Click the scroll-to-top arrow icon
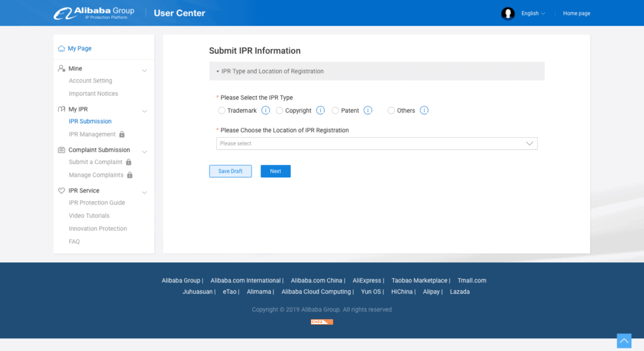The image size is (644, 351). (x=623, y=340)
